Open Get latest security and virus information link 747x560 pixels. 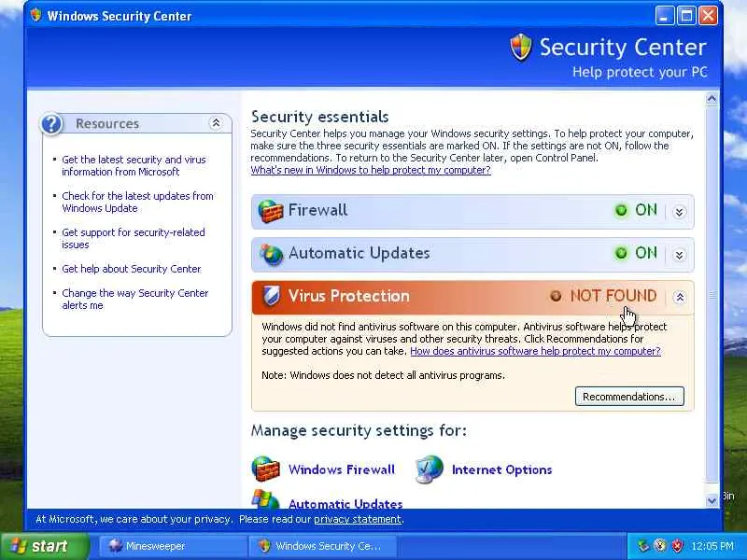134,166
